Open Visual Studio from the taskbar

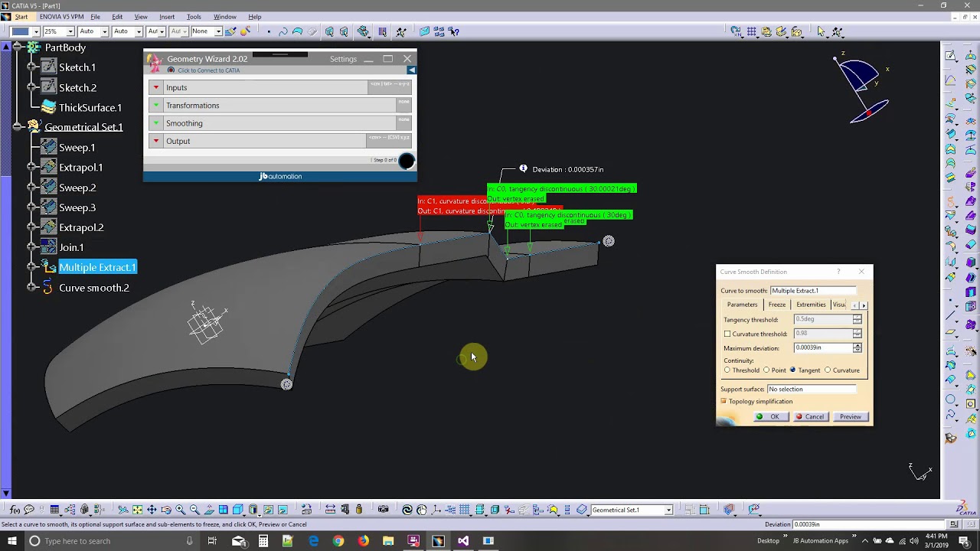point(463,541)
